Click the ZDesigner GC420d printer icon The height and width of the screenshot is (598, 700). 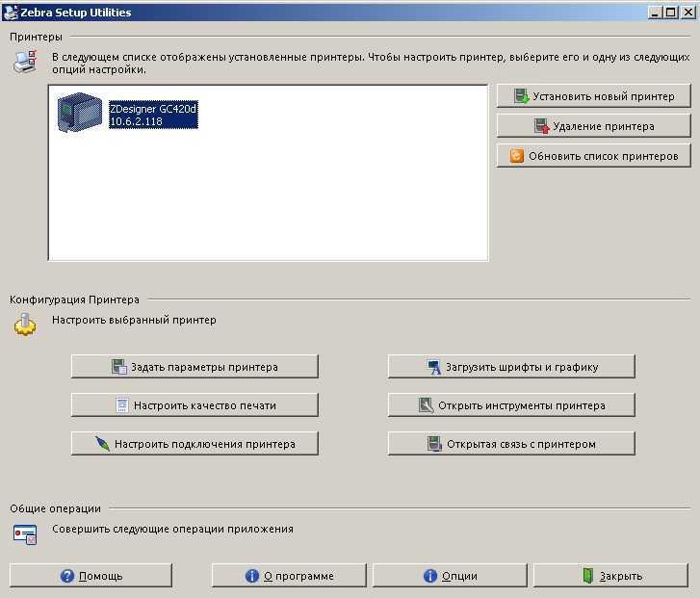pos(80,112)
